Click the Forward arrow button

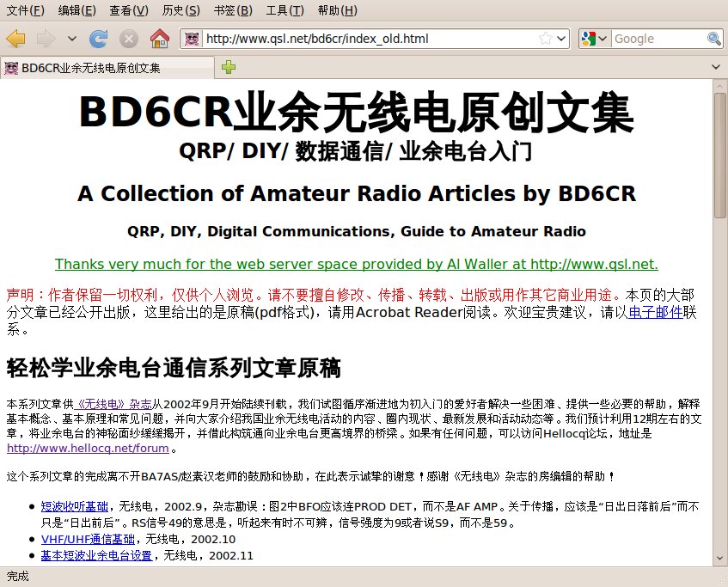click(x=46, y=39)
